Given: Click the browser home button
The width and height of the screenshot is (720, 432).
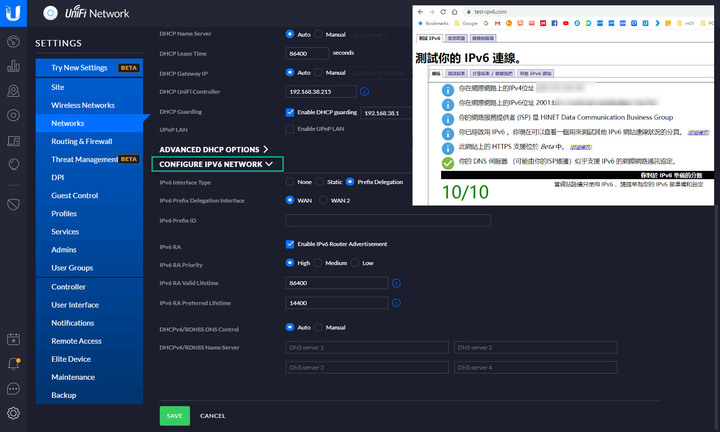Looking at the screenshot, I should [454, 12].
